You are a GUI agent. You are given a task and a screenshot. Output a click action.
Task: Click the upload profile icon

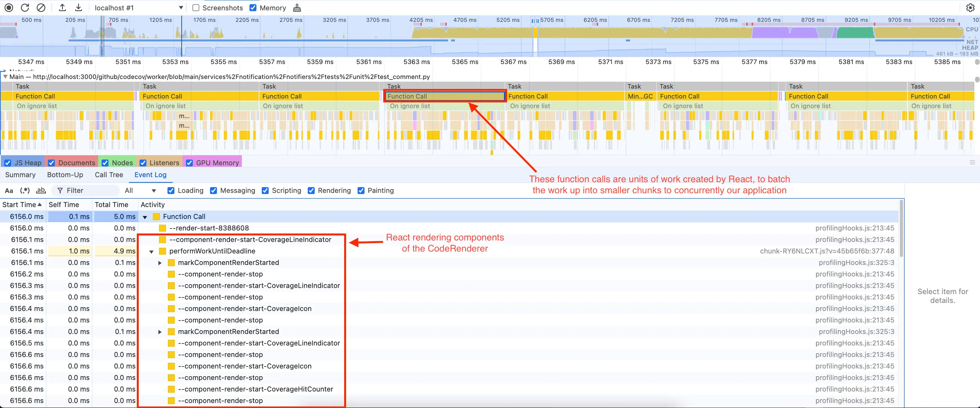tap(62, 8)
